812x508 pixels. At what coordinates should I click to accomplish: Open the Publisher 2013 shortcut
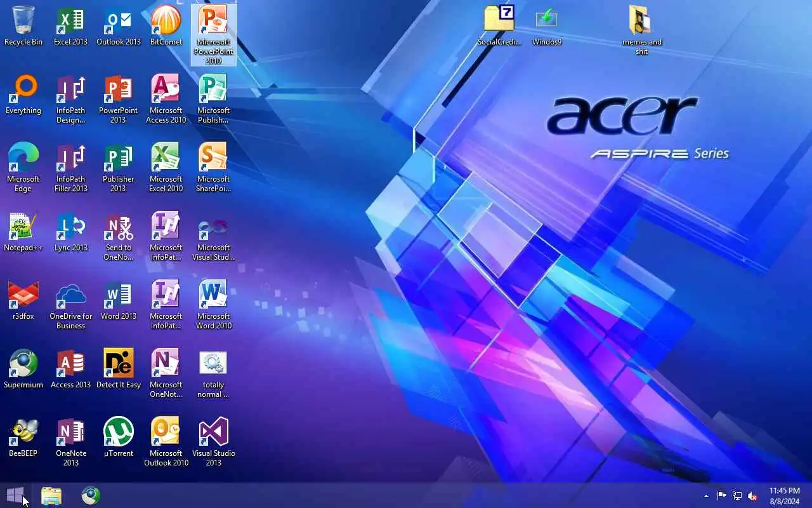pyautogui.click(x=119, y=168)
